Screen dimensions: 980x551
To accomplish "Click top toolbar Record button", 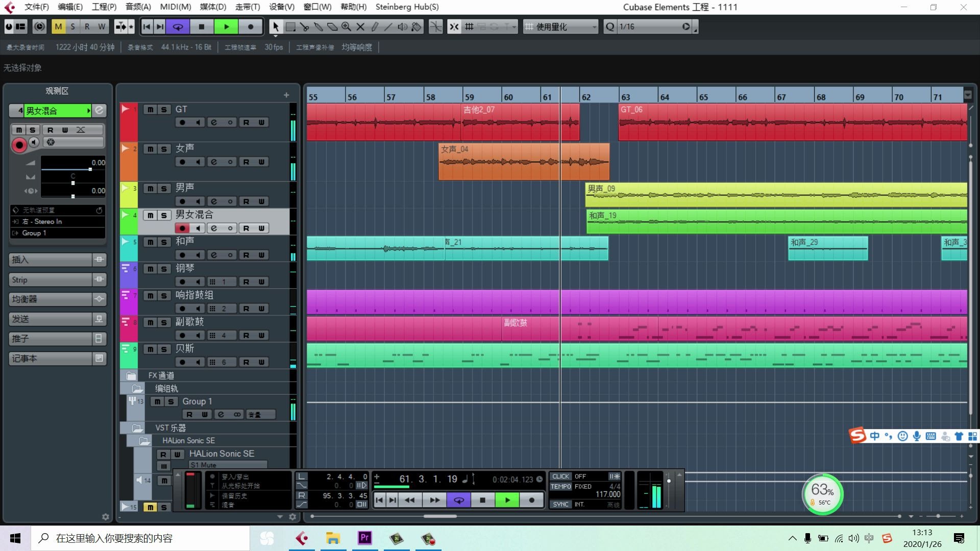I will (250, 27).
